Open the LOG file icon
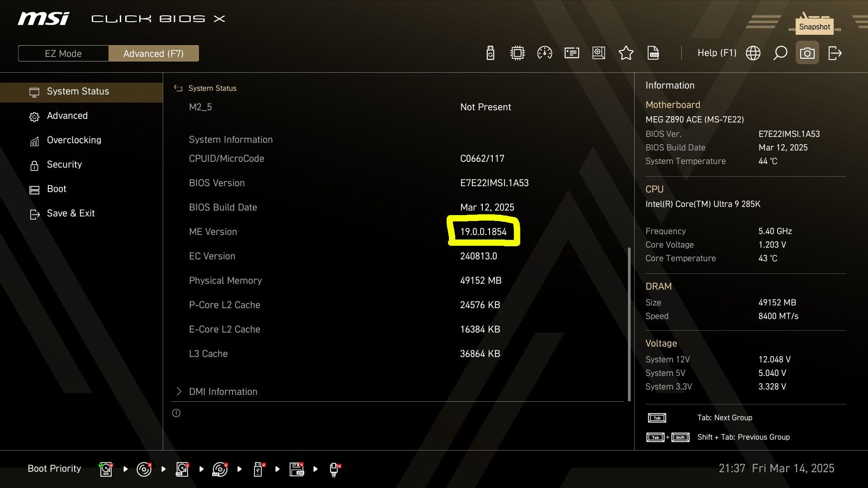Screen dimensions: 868x488 click(x=653, y=53)
